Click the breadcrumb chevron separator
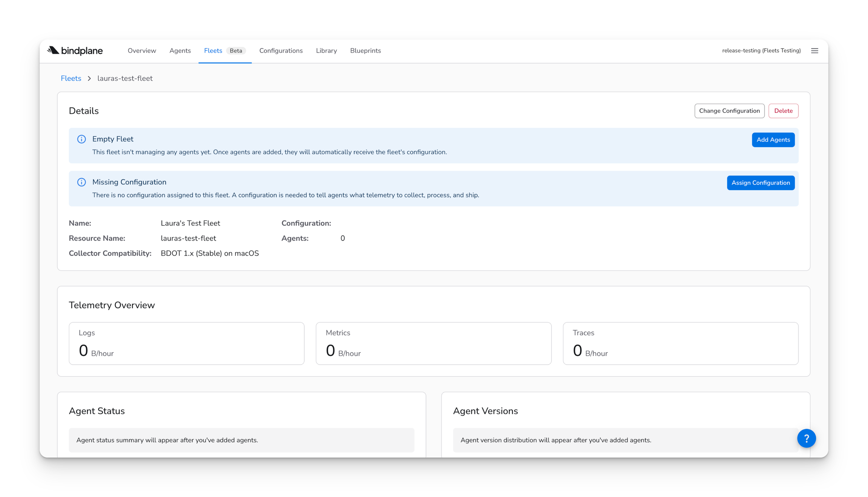Image resolution: width=868 pixels, height=497 pixels. (89, 78)
